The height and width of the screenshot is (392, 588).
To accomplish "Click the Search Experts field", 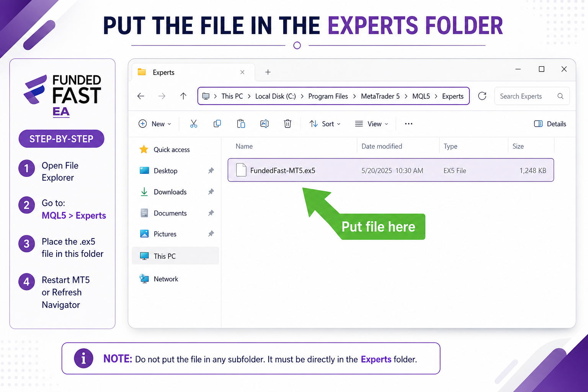I will (x=532, y=96).
